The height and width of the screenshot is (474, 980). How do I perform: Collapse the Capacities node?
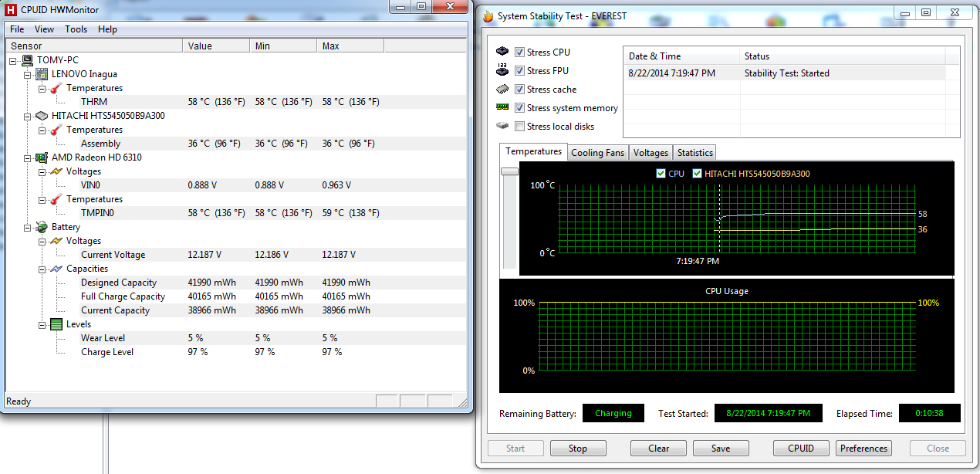click(x=43, y=269)
